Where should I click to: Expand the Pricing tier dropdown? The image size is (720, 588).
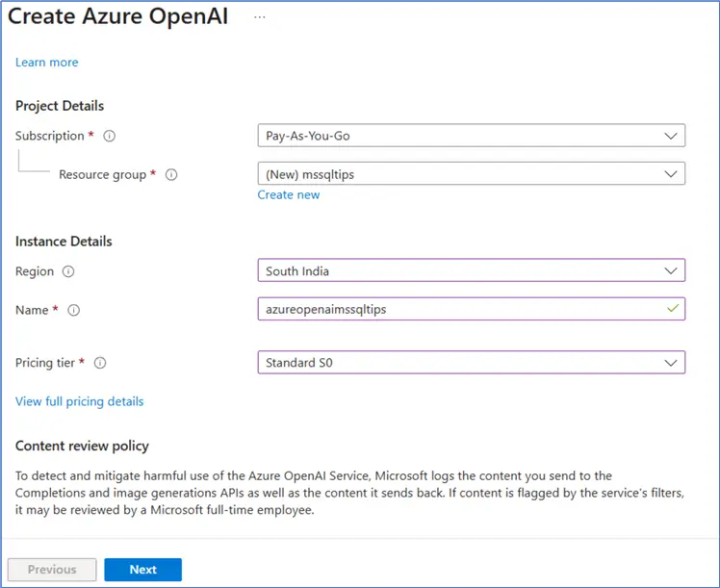(x=472, y=362)
